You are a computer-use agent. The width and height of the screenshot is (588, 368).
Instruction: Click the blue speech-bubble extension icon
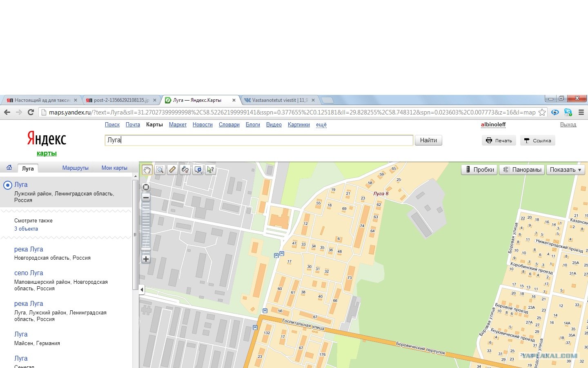coord(555,112)
